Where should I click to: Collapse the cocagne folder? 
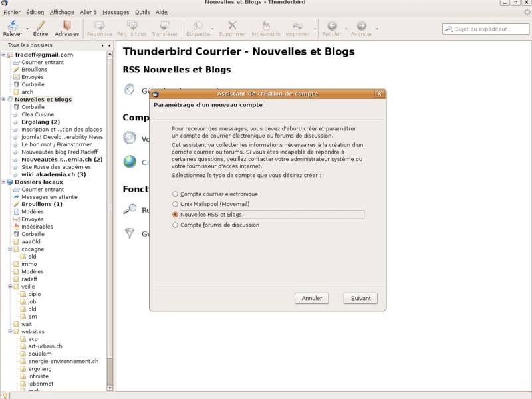pos(10,249)
